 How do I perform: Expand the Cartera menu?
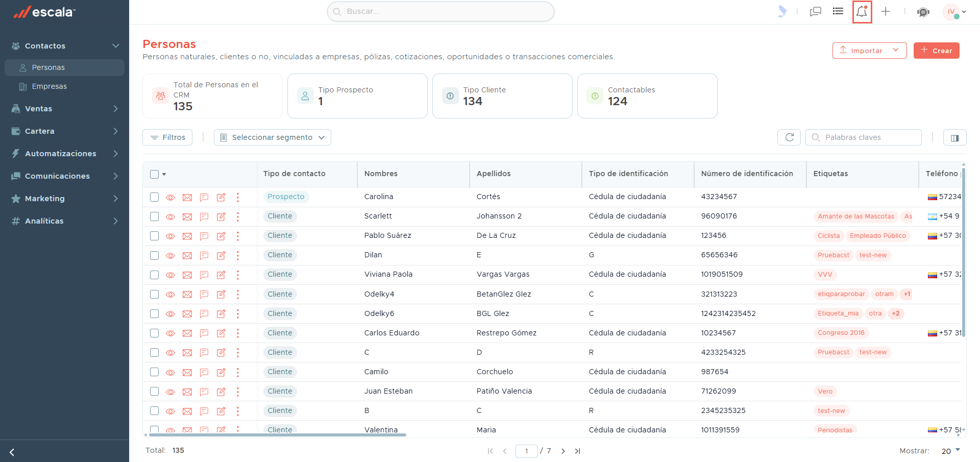[65, 131]
